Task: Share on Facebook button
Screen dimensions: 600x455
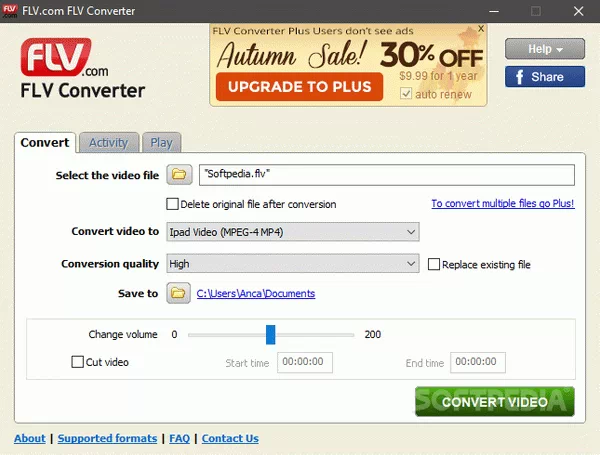Action: tap(545, 77)
